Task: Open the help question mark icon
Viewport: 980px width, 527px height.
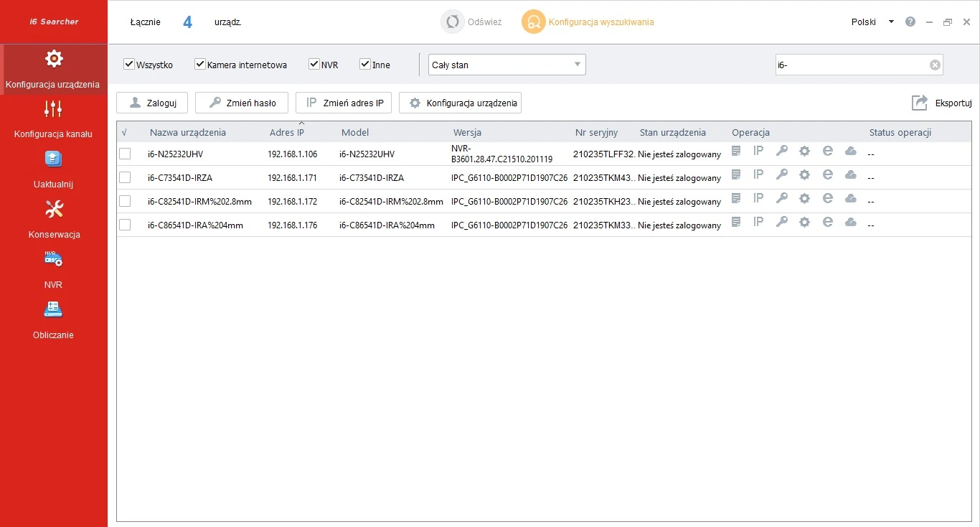Action: [910, 22]
